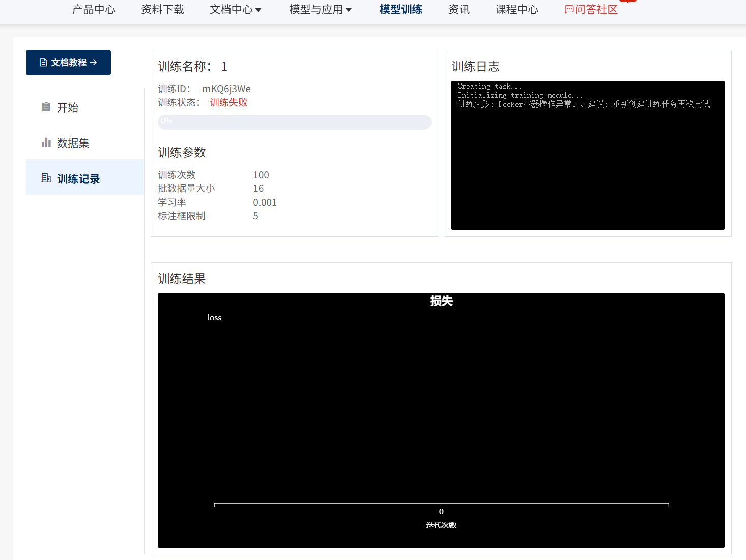Click the chat bubble icon of 问答社区

click(x=569, y=10)
